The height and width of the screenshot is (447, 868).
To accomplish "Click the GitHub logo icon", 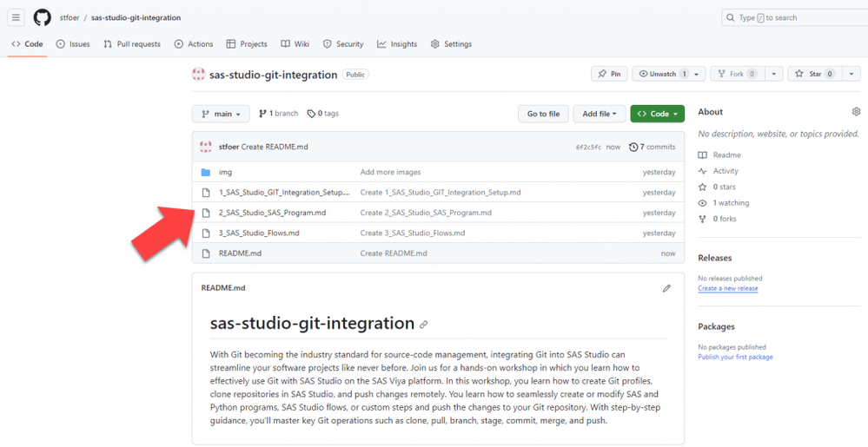I will coord(42,17).
